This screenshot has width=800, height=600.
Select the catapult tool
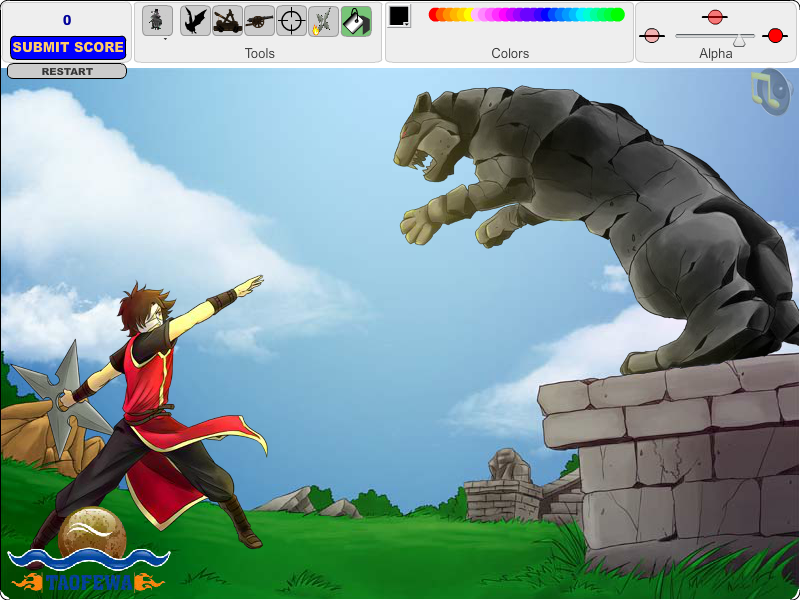[227, 21]
